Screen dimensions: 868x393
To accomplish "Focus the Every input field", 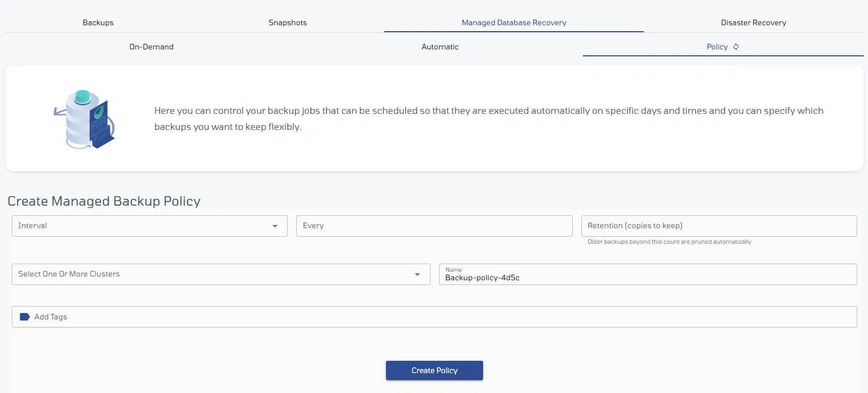I will click(434, 226).
